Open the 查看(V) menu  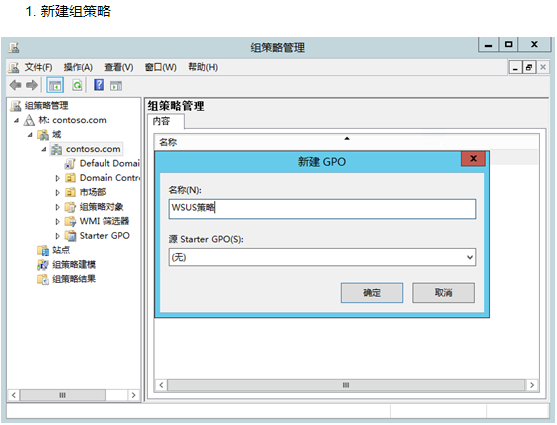[119, 67]
